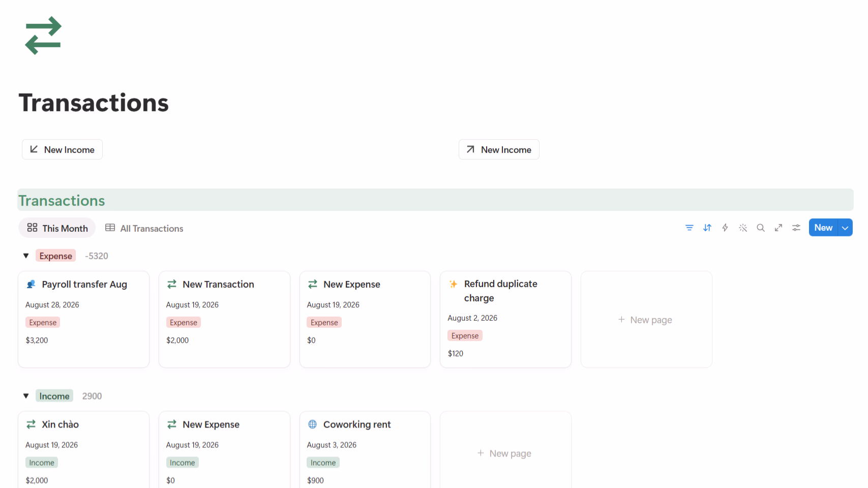Open the sort arrows icon
Image resolution: width=868 pixels, height=488 pixels.
pos(707,228)
